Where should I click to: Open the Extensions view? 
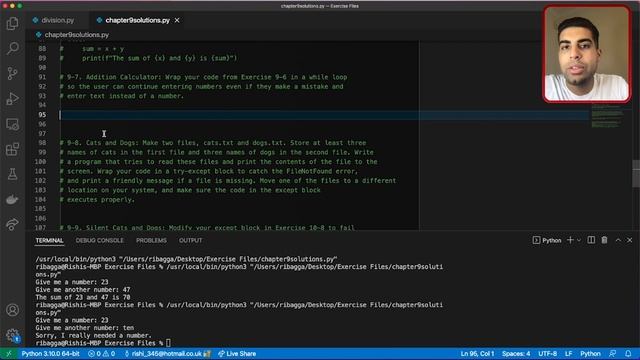12,149
